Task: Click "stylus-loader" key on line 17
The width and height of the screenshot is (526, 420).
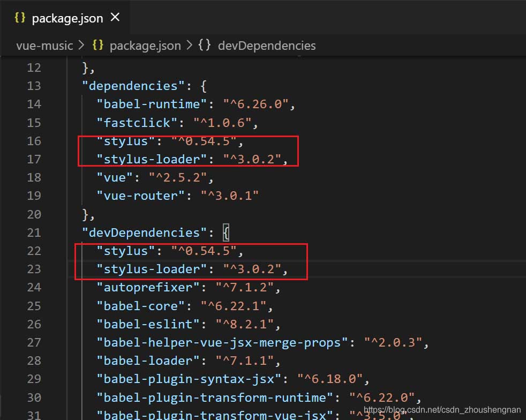Action: [152, 159]
